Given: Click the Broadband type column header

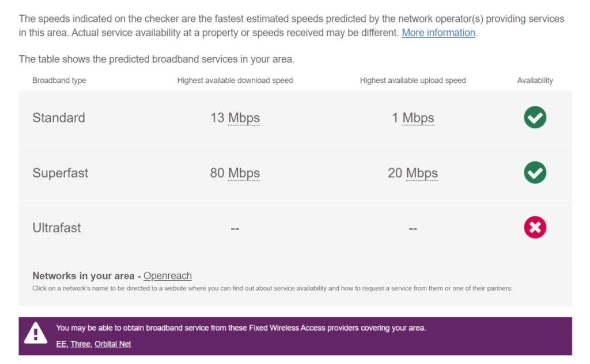Looking at the screenshot, I should coord(59,81).
